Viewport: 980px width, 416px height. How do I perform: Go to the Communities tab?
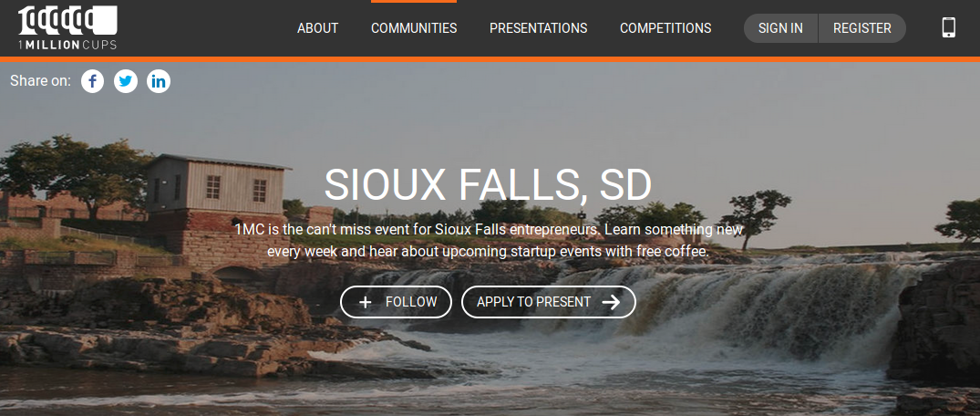tap(414, 28)
